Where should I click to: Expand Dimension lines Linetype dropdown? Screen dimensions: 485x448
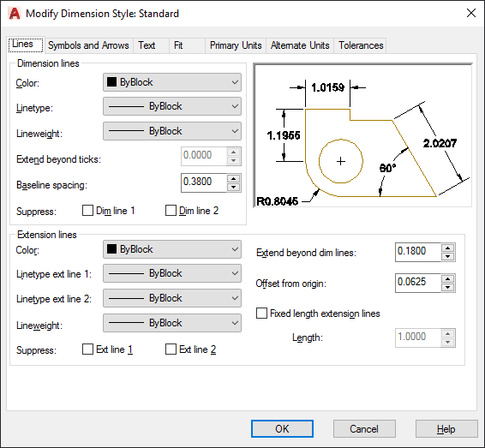pos(172,106)
